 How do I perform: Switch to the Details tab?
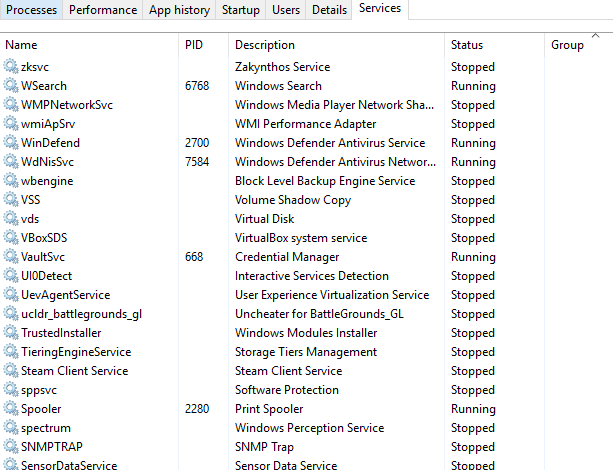point(329,10)
